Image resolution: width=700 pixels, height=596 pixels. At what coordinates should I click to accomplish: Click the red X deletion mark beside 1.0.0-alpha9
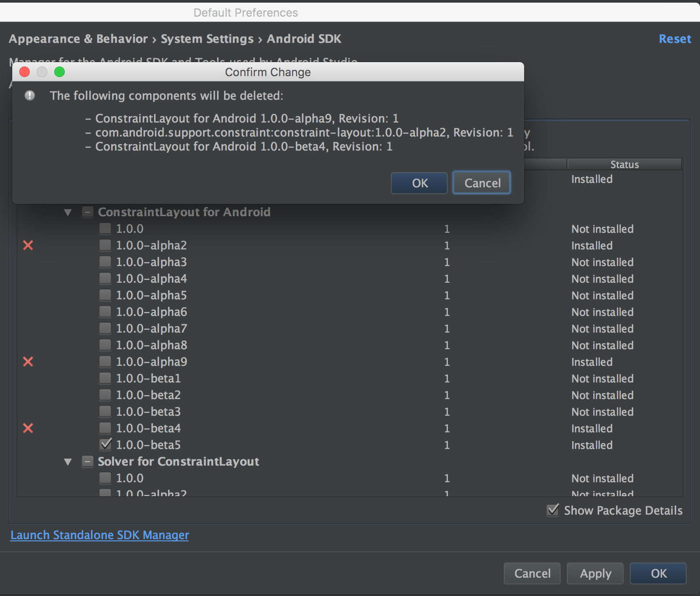28,362
